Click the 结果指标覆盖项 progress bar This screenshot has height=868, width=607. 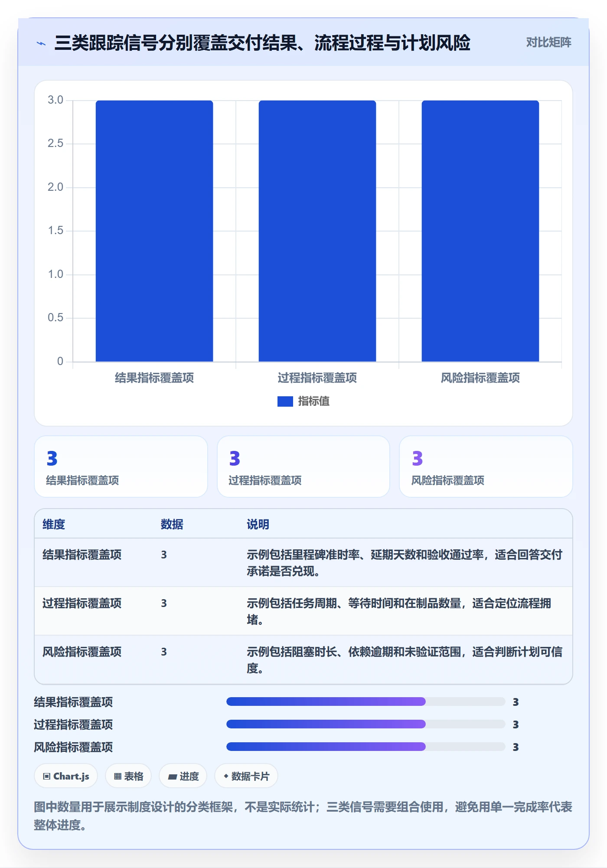pyautogui.click(x=366, y=702)
